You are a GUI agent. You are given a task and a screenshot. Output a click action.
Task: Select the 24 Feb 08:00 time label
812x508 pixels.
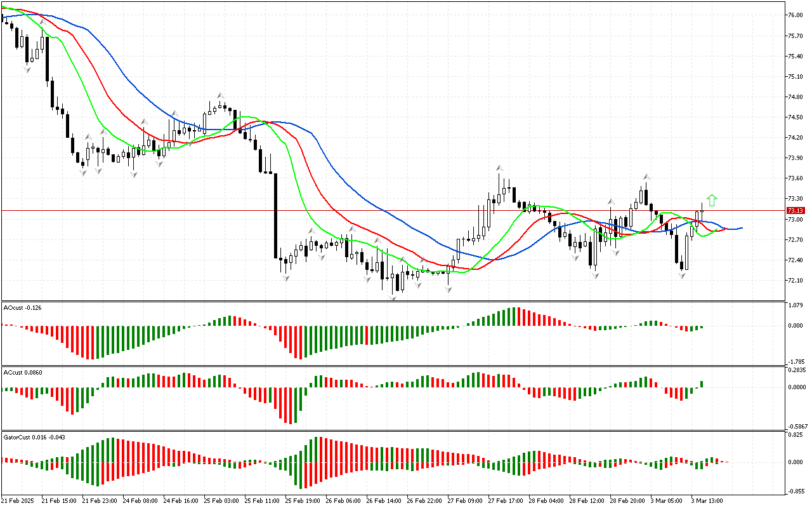coord(140,501)
